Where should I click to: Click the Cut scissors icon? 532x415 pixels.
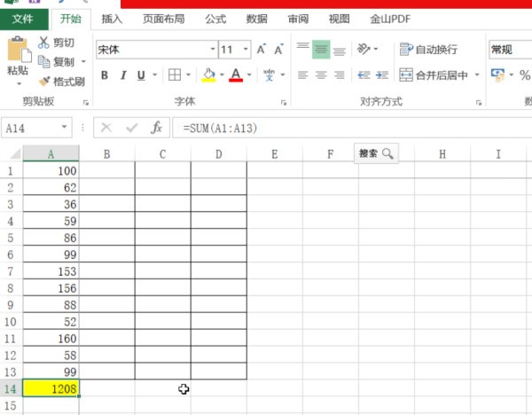click(43, 43)
